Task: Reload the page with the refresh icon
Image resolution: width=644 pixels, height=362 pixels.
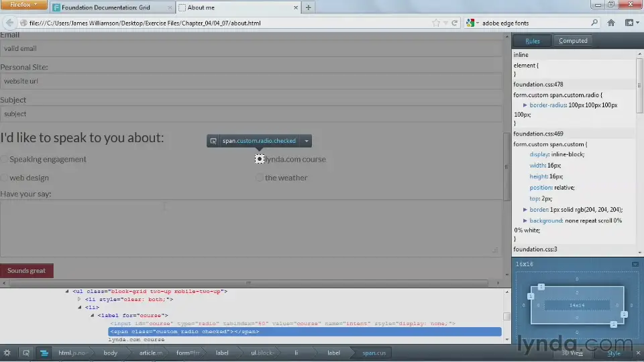Action: coord(454,23)
